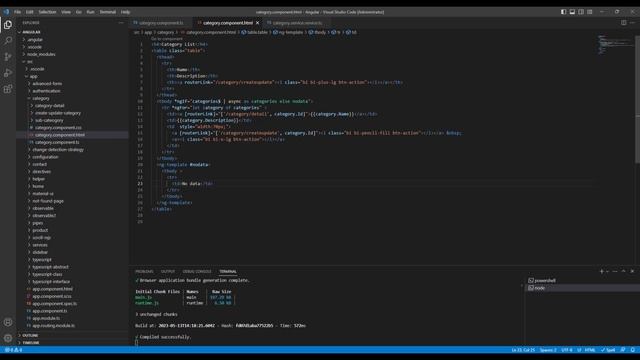The image size is (640, 360).
Task: Toggle the bottom panel layout icon
Action: [x=572, y=12]
